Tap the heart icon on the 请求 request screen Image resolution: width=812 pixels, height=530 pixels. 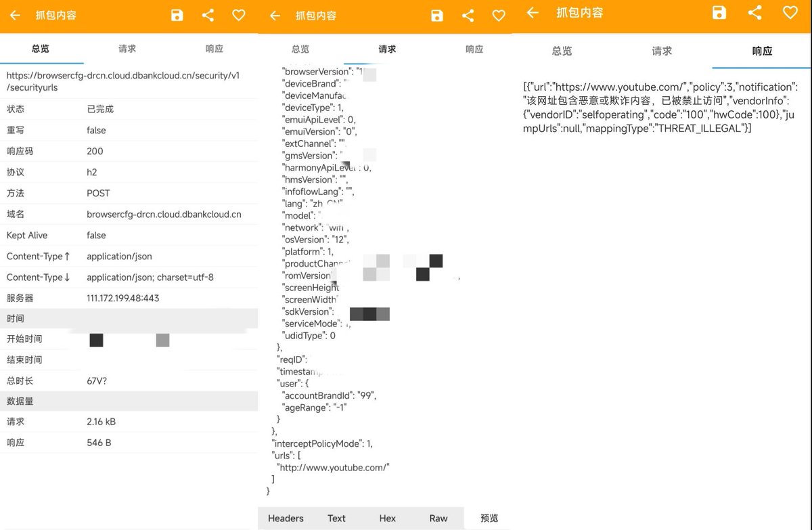click(499, 16)
